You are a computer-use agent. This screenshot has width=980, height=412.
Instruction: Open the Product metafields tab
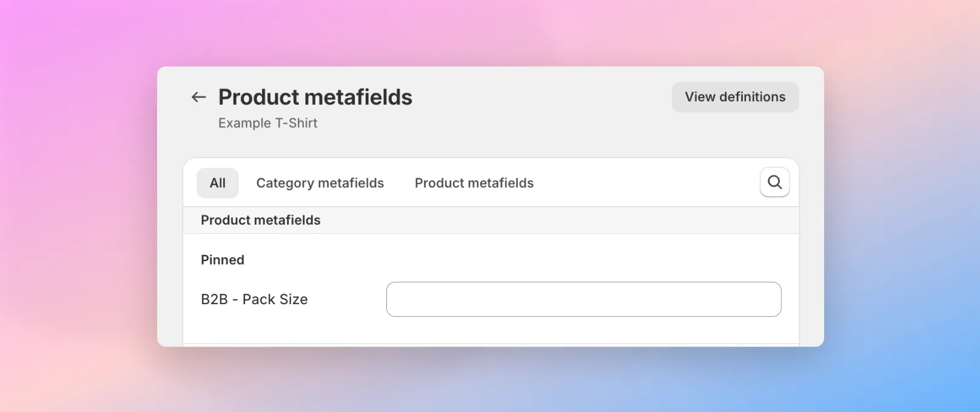pos(474,183)
